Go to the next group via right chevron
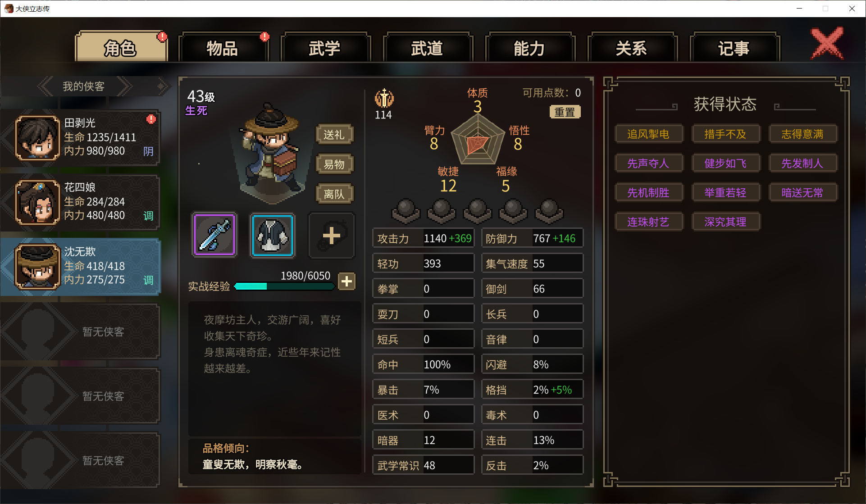Viewport: 866px width, 504px height. pos(125,86)
